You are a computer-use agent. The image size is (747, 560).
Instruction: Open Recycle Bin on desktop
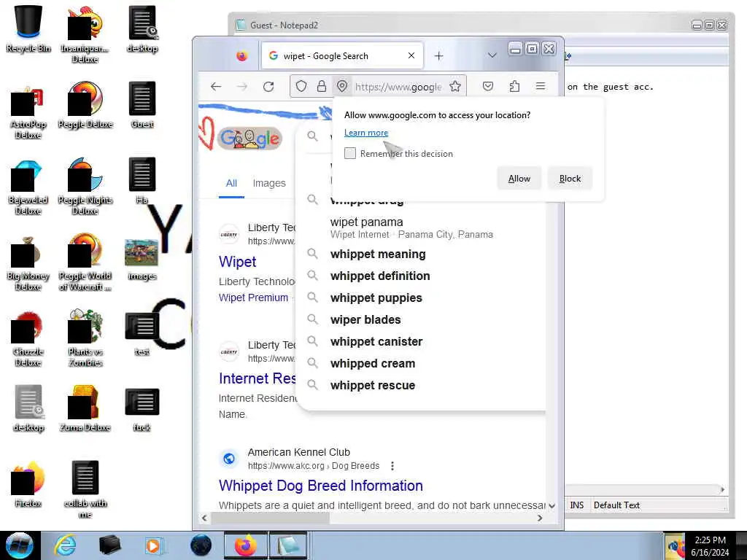[x=28, y=28]
